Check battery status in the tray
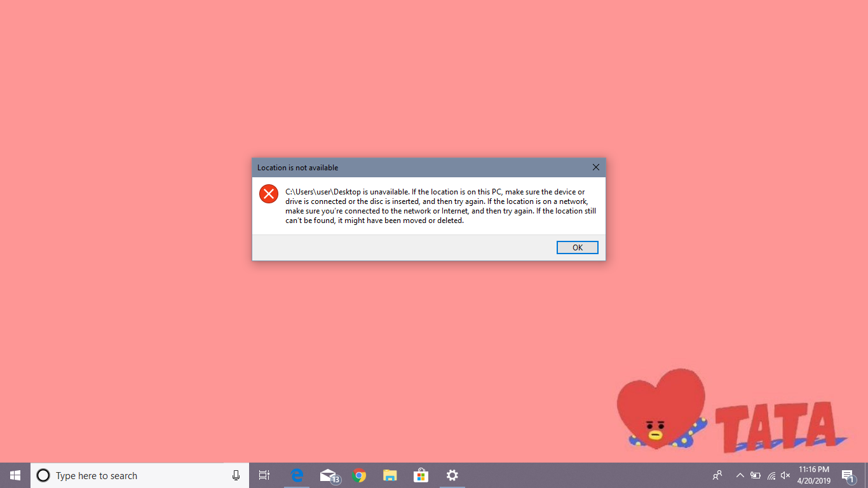Screen dimensions: 868x488 (756, 475)
